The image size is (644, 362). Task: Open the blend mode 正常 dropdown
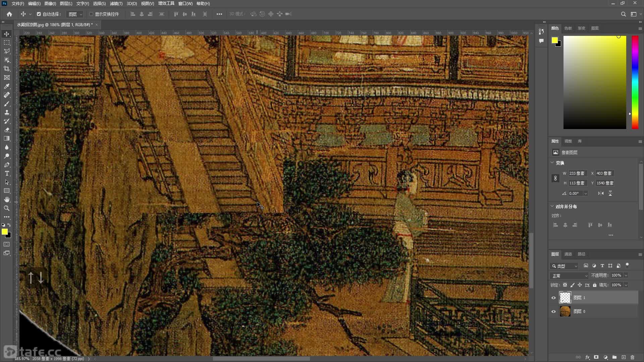(x=570, y=276)
